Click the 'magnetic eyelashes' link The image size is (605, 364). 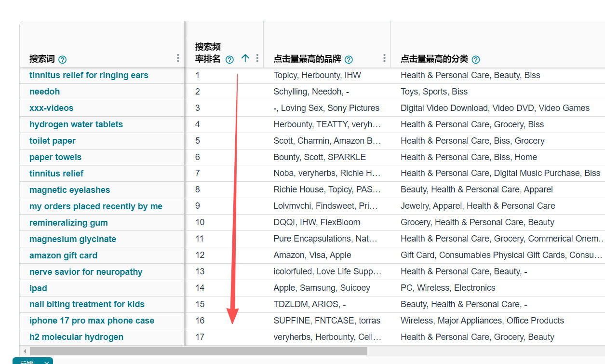[69, 190]
